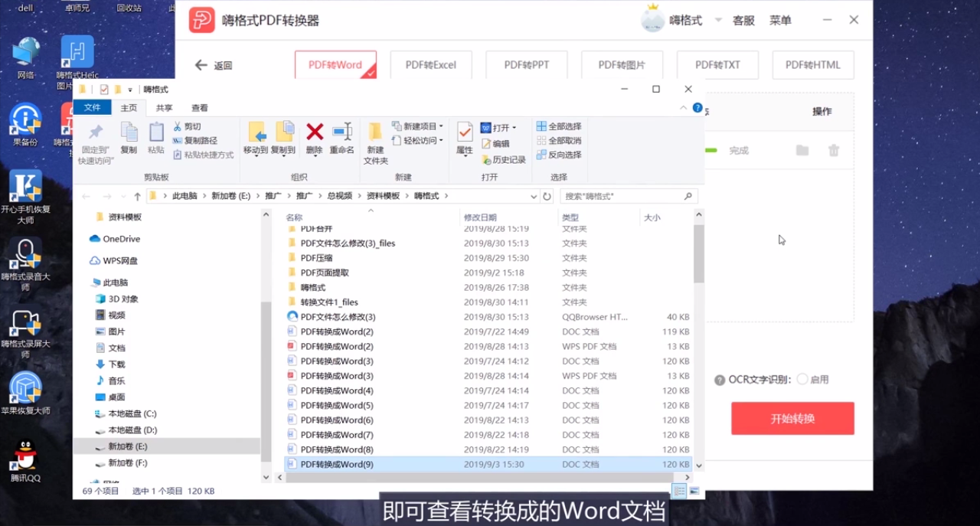Click the red Delete (删除) icon
The image size is (980, 526).
314,132
